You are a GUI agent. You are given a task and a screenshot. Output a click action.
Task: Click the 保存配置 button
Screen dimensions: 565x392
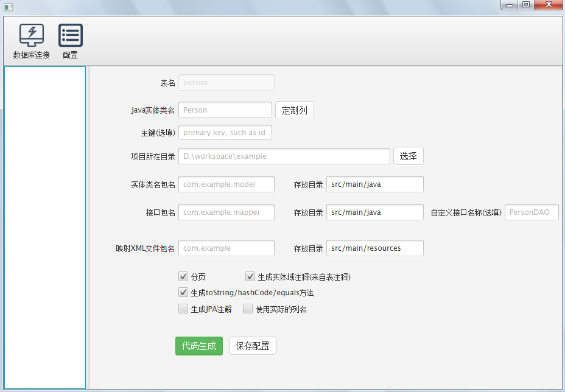pos(253,346)
